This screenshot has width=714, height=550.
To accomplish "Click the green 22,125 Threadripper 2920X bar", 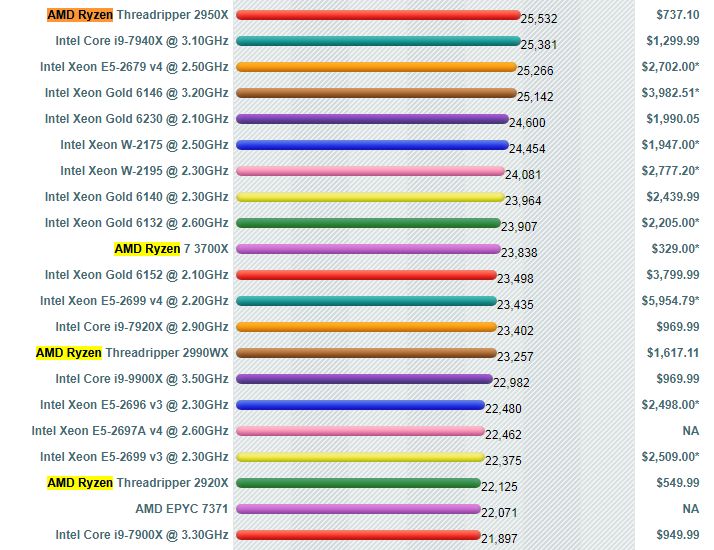I will pyautogui.click(x=358, y=483).
